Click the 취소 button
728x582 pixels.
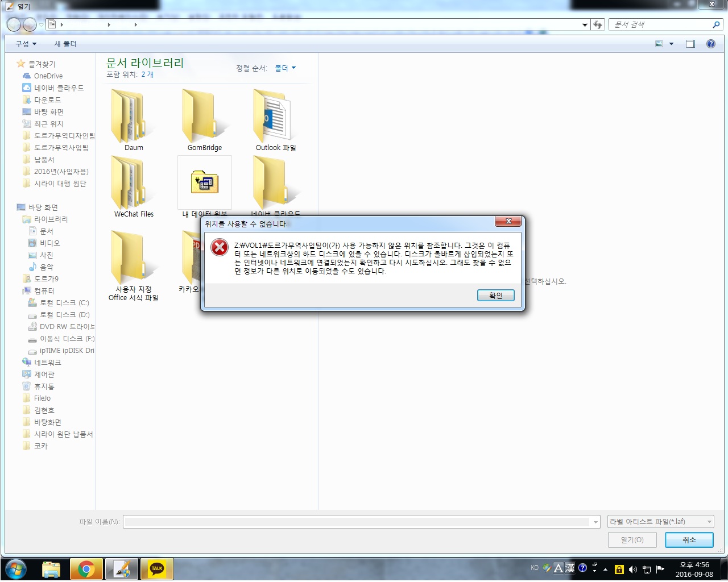[x=689, y=540]
